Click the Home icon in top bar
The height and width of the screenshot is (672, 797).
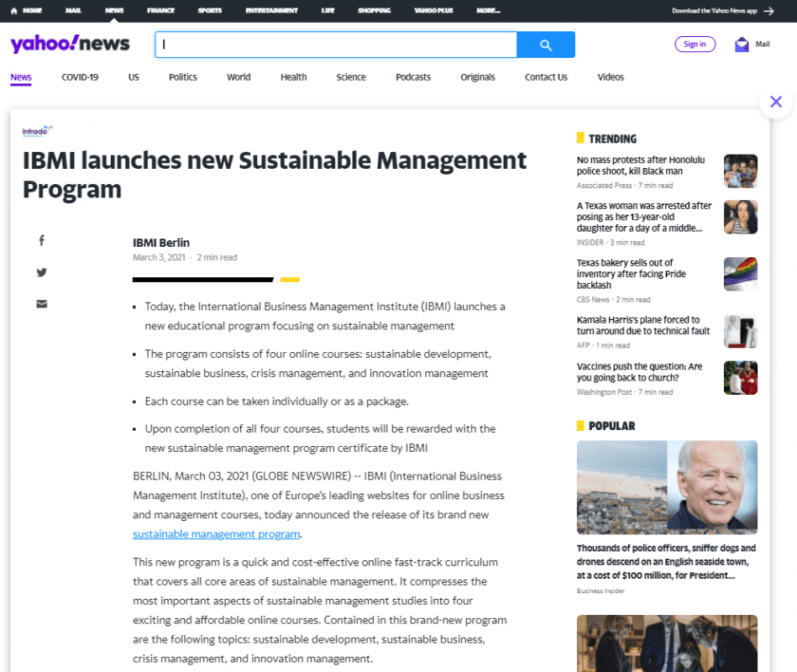13,11
